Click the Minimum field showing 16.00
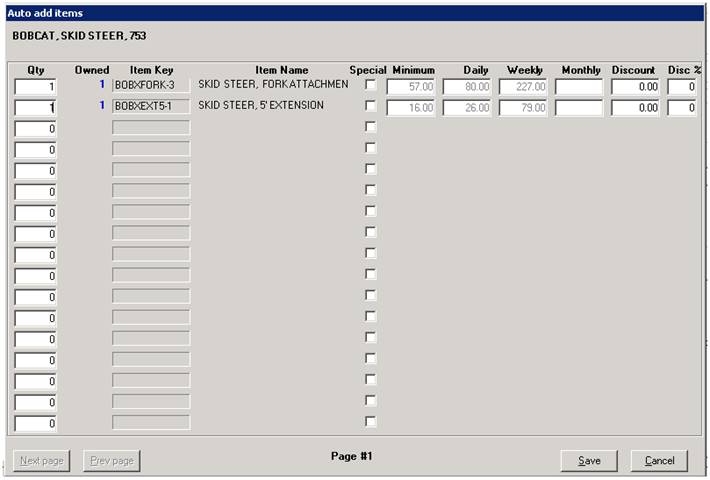Image resolution: width=710 pixels, height=480 pixels. (411, 108)
